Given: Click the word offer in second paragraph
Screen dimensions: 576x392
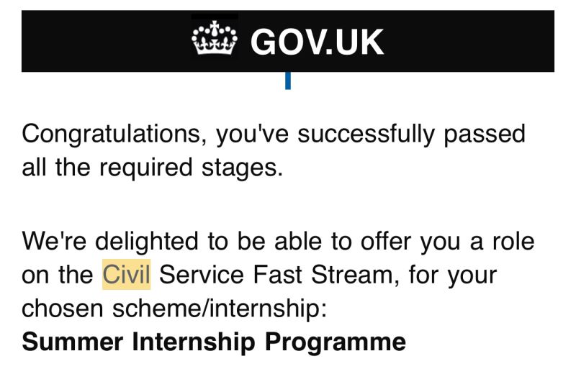Looking at the screenshot, I should click(x=386, y=242).
